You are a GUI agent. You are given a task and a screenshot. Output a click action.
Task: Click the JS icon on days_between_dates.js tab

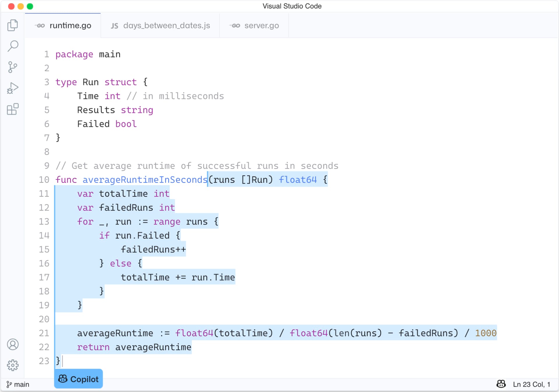114,25
